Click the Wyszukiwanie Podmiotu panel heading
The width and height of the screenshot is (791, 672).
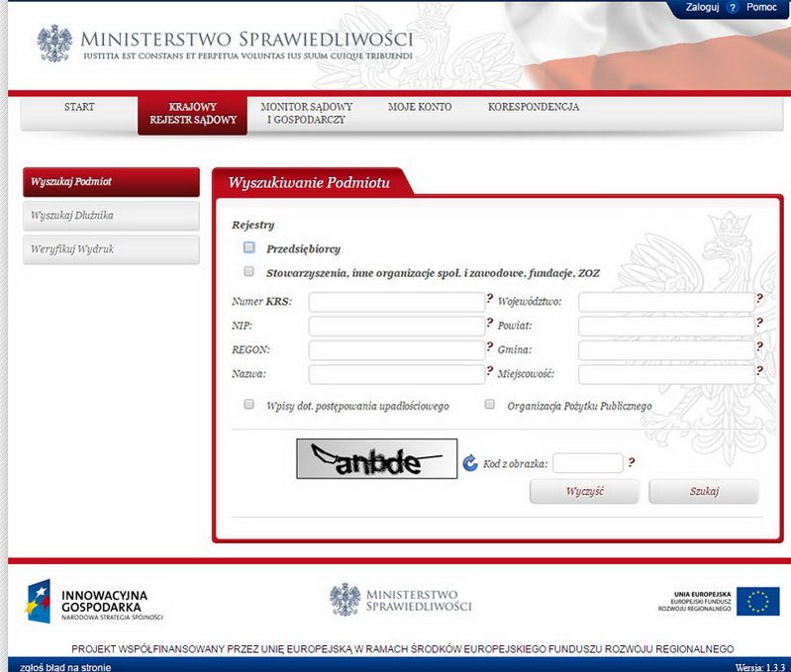coord(309,182)
